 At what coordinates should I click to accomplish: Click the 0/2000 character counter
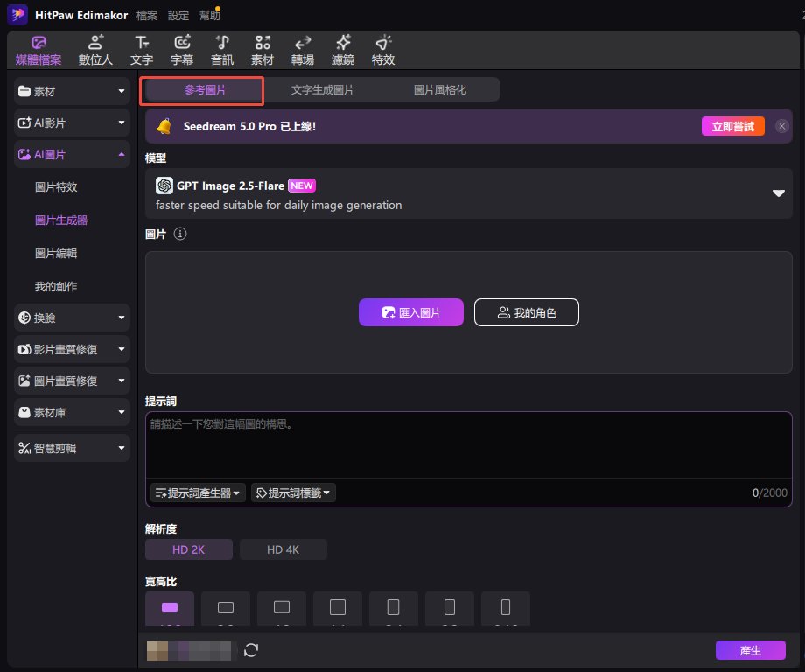(x=769, y=493)
